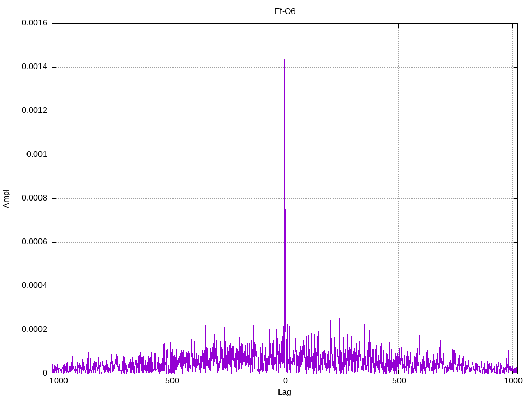Select the 0.0014 y-axis tick label
This screenshot has height=399, width=532.
pyautogui.click(x=35, y=67)
